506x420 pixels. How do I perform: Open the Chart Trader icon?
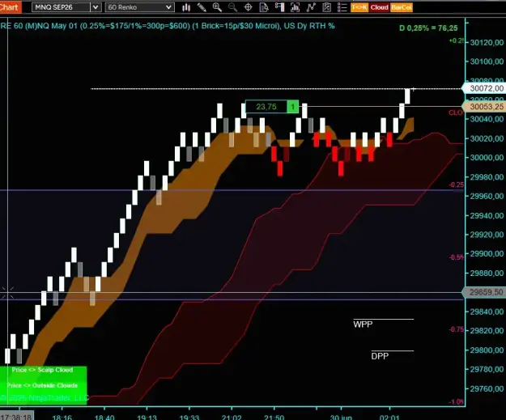click(x=279, y=7)
